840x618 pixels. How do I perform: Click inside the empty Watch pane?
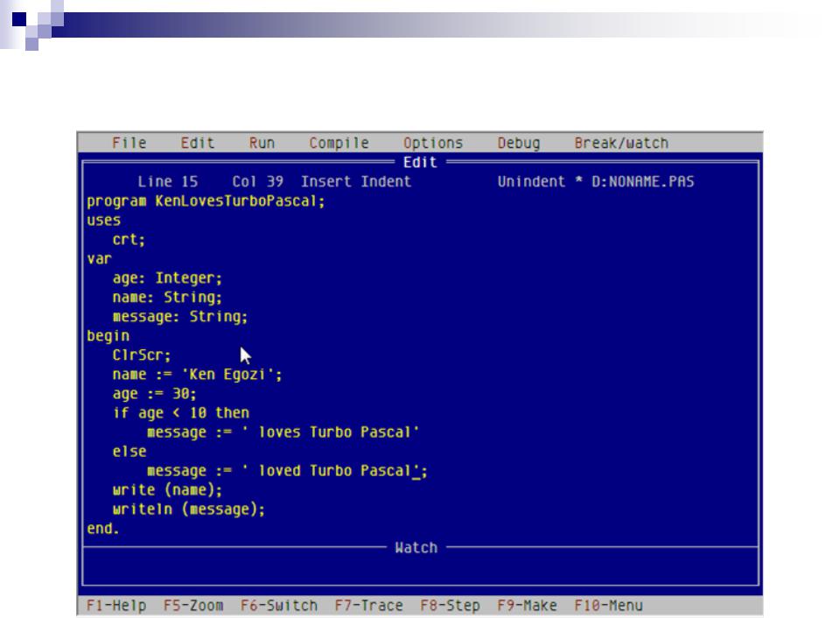pos(421,570)
